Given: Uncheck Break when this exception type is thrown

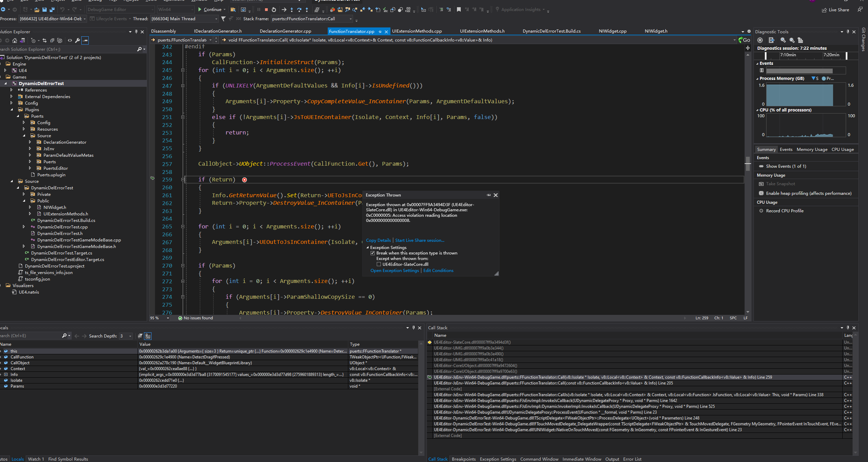Looking at the screenshot, I should click(x=373, y=253).
